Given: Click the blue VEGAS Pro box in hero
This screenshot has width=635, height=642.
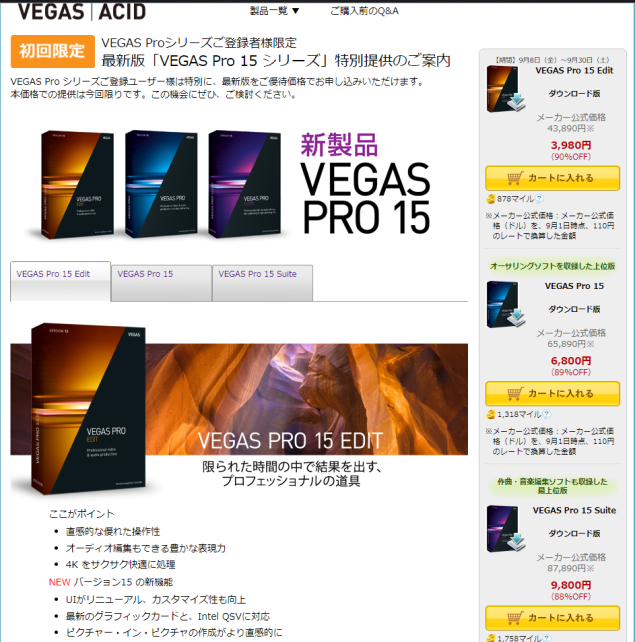Looking at the screenshot, I should 161,184.
